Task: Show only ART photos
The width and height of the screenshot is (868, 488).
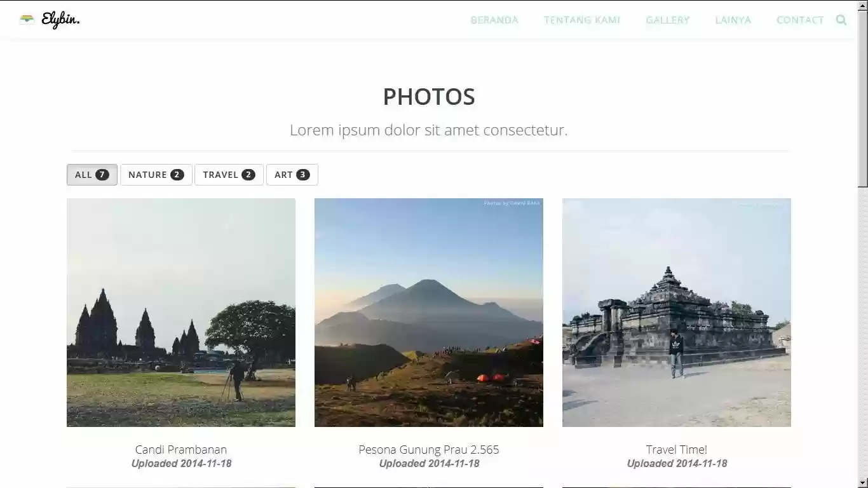Action: (x=292, y=175)
